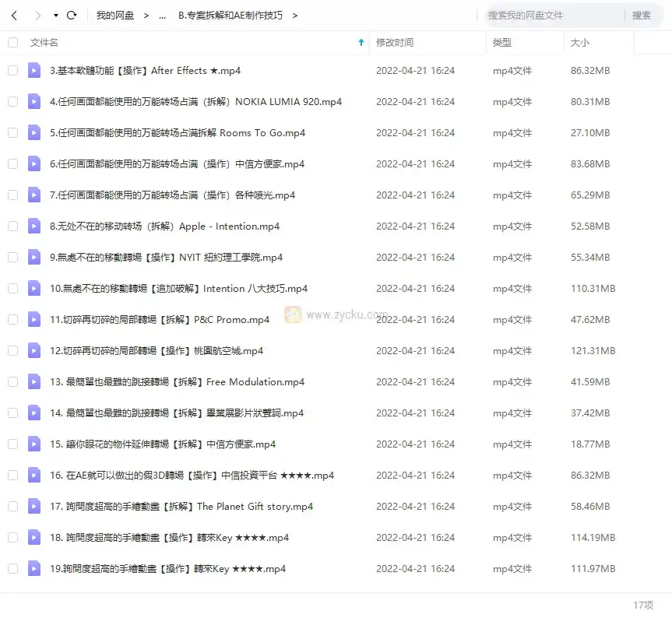Image resolution: width=672 pixels, height=618 pixels.
Task: Sort files by 大小 column
Action: [580, 43]
